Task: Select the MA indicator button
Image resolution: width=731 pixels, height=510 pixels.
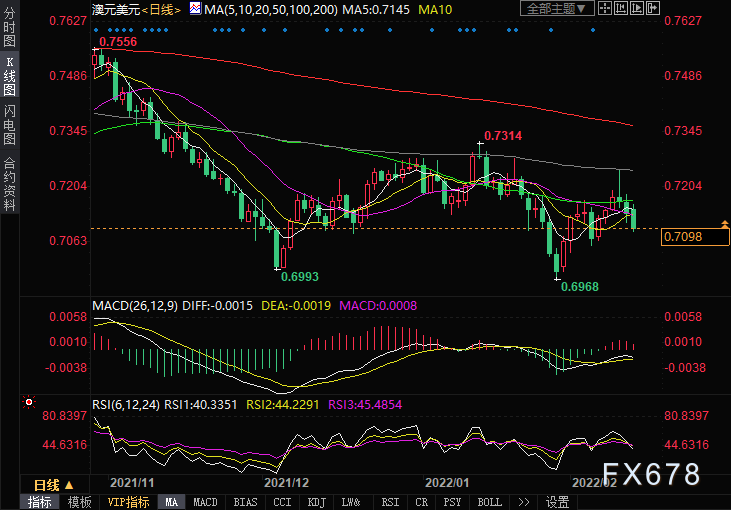Action: pos(172,502)
